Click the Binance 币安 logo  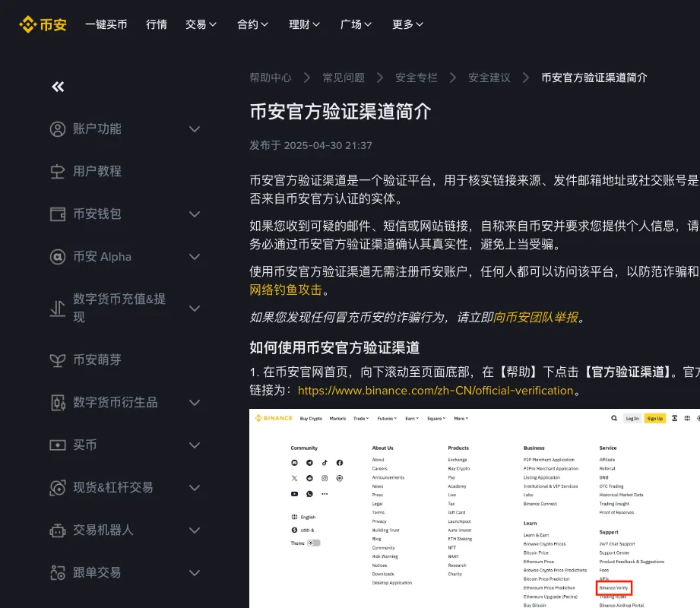[x=43, y=24]
